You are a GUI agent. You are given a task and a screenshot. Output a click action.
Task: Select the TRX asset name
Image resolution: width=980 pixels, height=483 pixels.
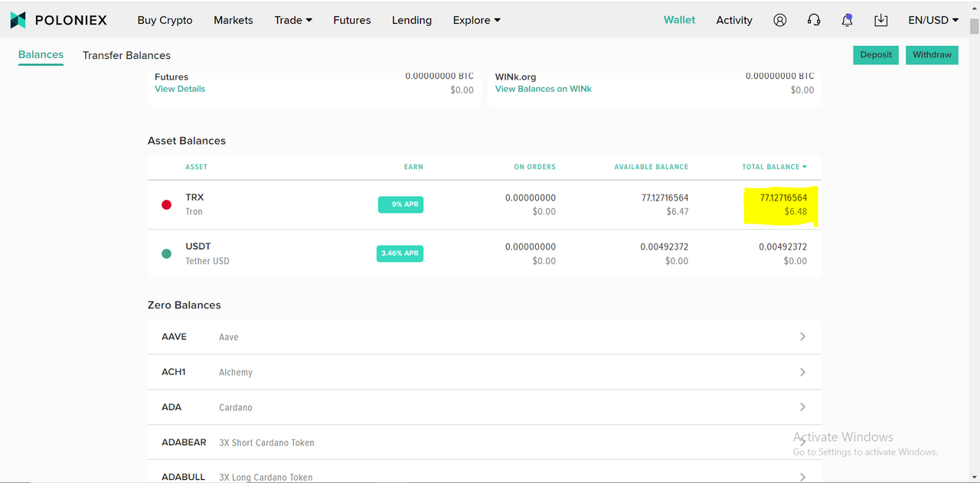pyautogui.click(x=194, y=197)
